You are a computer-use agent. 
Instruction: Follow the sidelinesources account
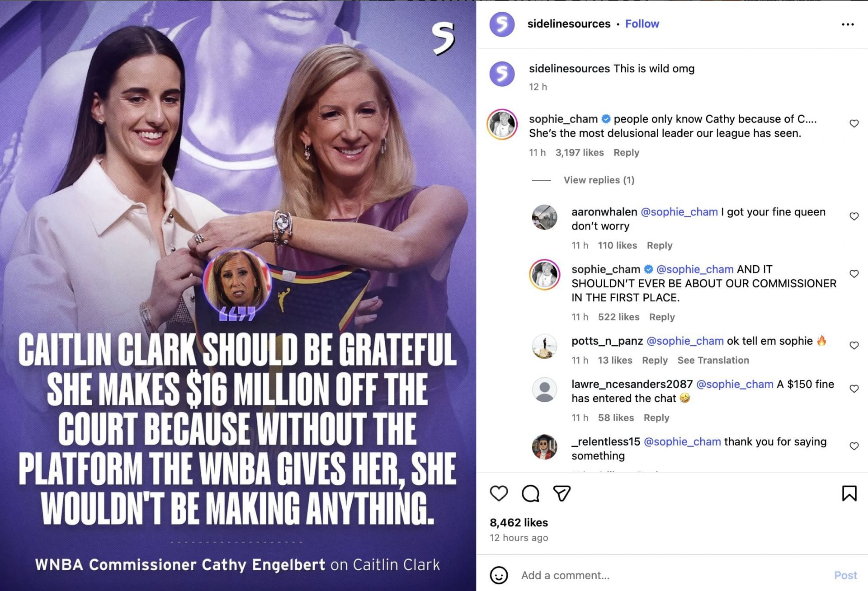pyautogui.click(x=642, y=24)
